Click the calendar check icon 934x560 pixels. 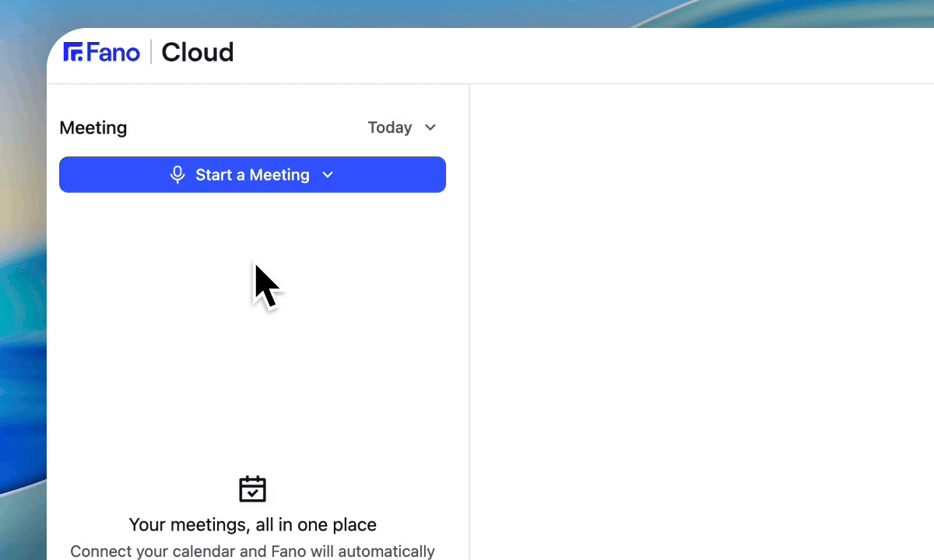click(252, 489)
